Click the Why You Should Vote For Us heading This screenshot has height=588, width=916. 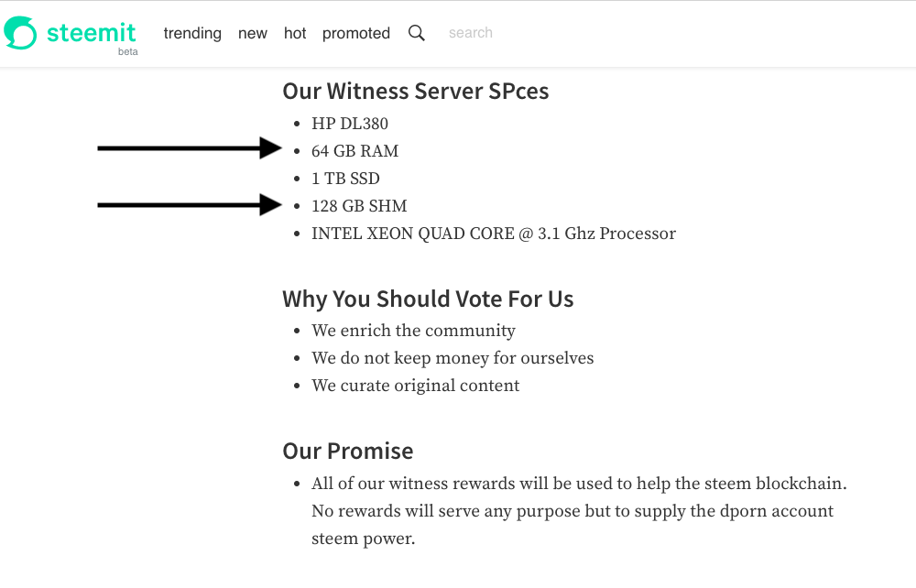click(x=428, y=299)
